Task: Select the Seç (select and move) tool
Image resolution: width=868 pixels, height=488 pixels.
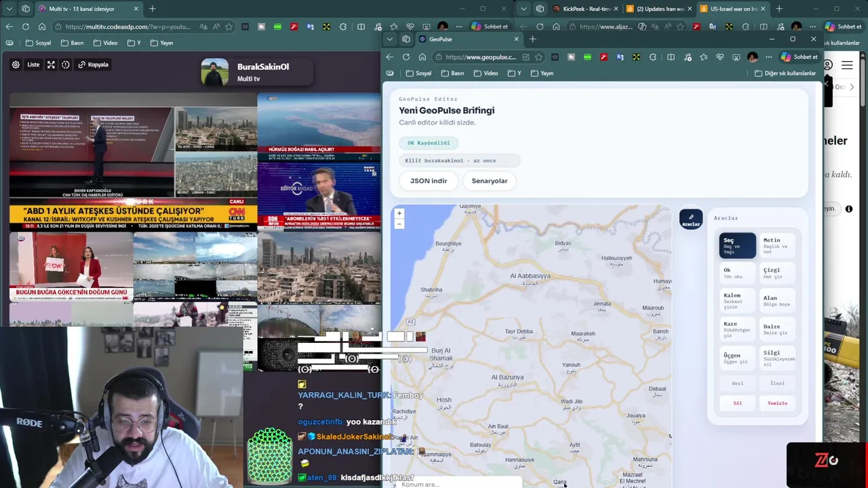Action: tap(737, 245)
